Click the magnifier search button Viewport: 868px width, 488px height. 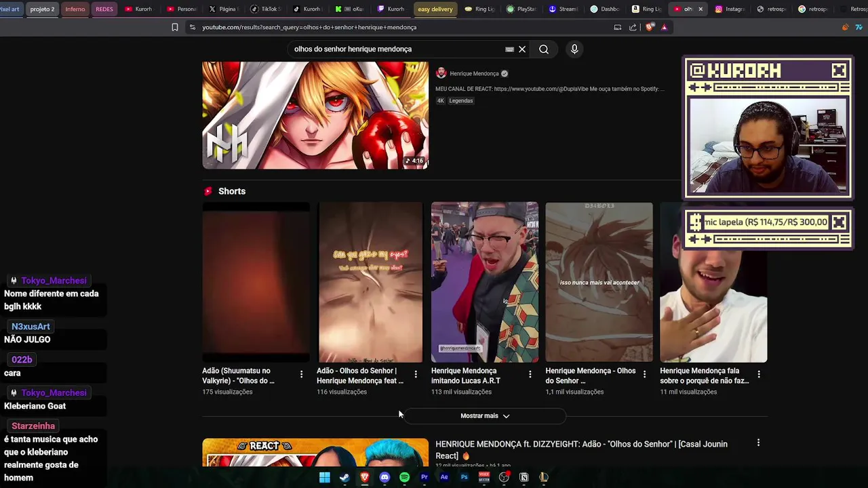[x=544, y=49]
